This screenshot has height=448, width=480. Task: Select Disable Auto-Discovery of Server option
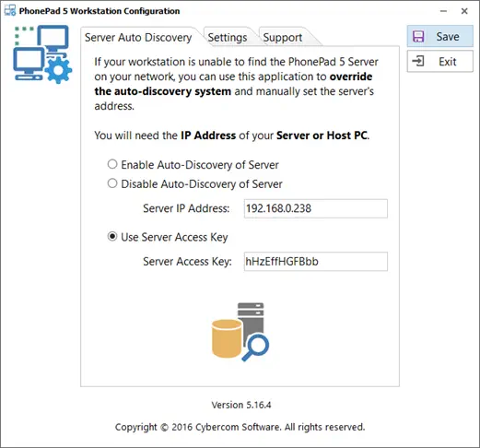coord(112,183)
